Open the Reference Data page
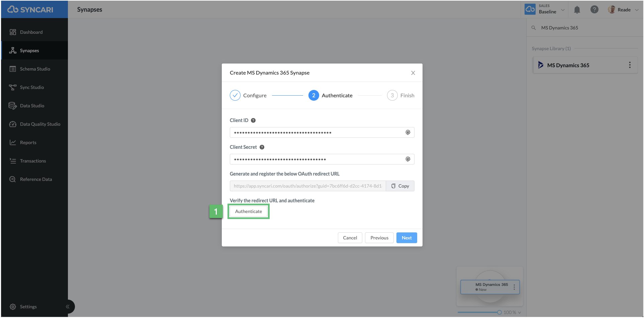Image resolution: width=644 pixels, height=318 pixels. pos(36,179)
